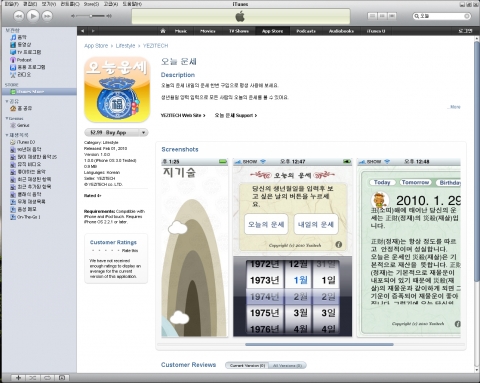
Task: Open the Audiobooks store tab
Action: click(341, 31)
